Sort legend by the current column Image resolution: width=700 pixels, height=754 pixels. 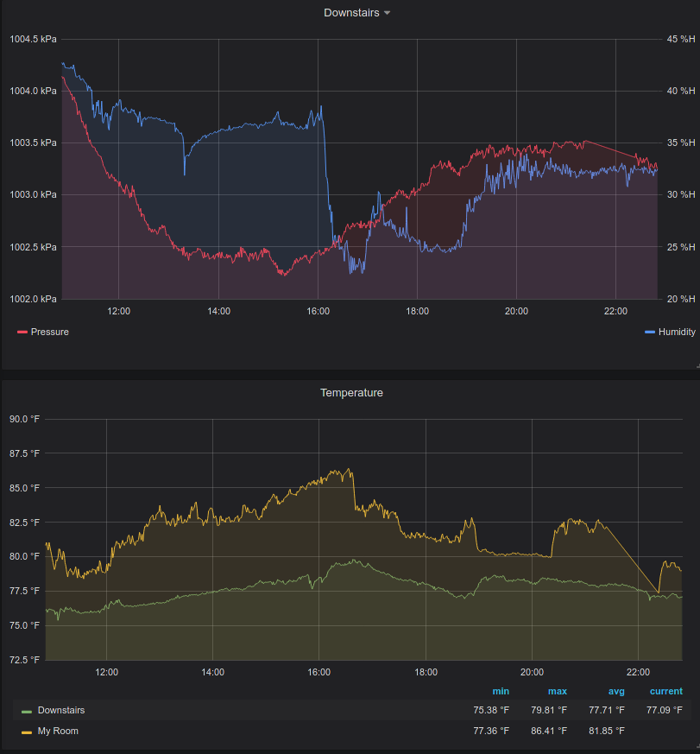[665, 691]
